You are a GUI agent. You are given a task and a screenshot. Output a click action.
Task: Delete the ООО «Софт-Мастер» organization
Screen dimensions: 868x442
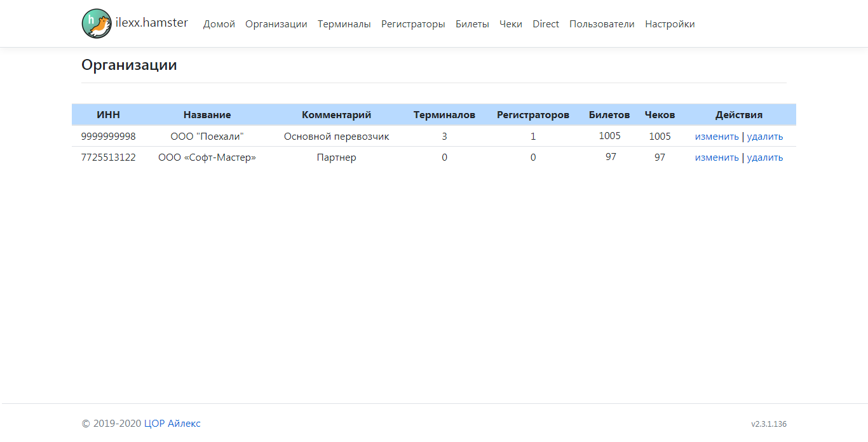pyautogui.click(x=765, y=157)
